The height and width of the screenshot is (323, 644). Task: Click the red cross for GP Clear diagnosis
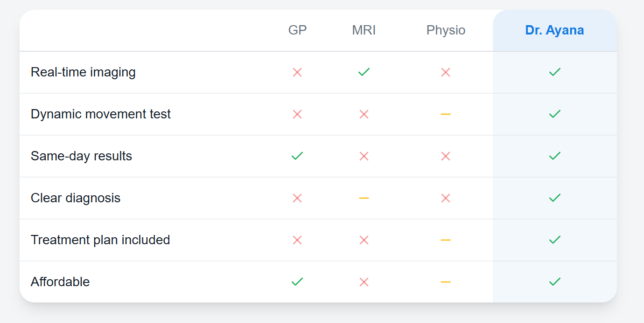(297, 198)
